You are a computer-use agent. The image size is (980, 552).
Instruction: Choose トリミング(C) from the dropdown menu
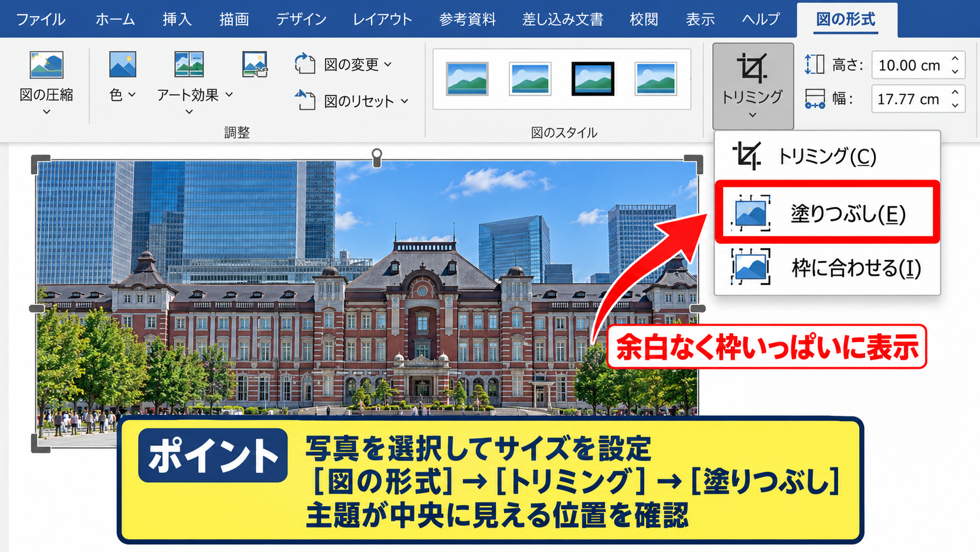pos(827,156)
